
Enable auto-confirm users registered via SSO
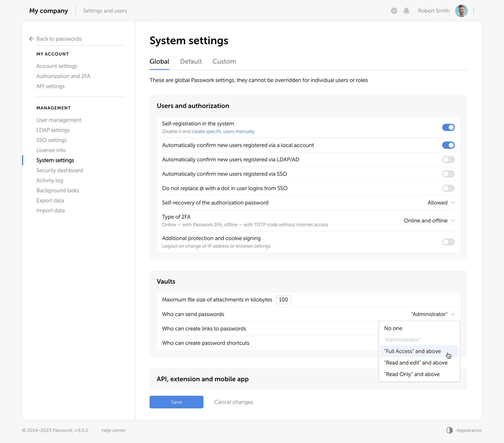tap(448, 174)
